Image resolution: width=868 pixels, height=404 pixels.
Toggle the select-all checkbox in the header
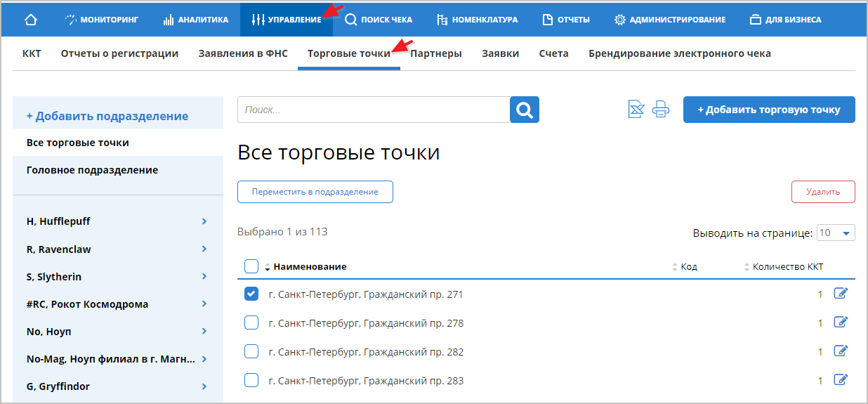pos(251,266)
